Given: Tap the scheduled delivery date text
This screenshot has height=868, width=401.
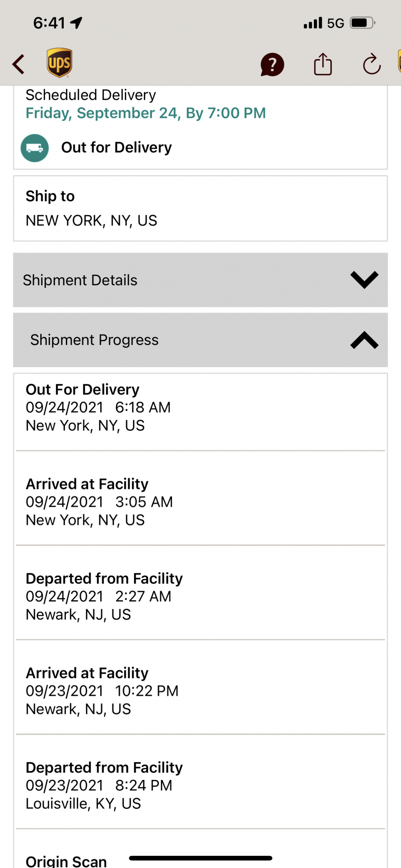Looking at the screenshot, I should [146, 113].
